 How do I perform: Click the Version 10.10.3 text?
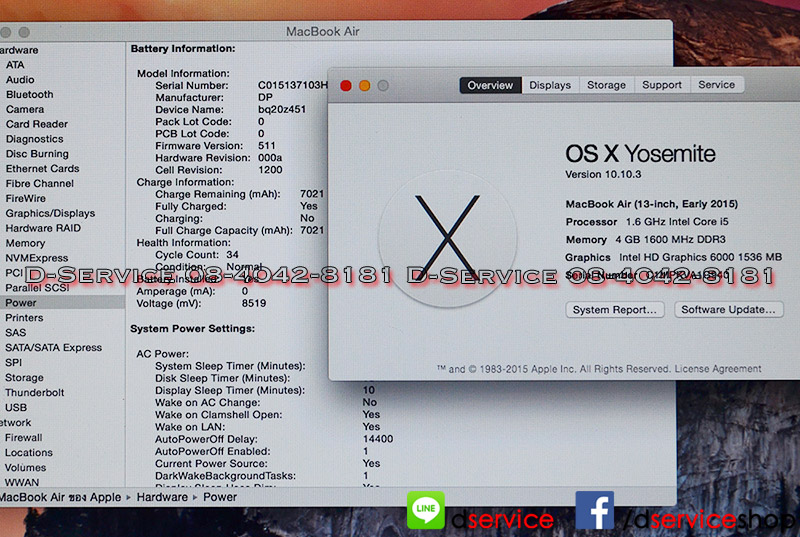click(x=603, y=174)
